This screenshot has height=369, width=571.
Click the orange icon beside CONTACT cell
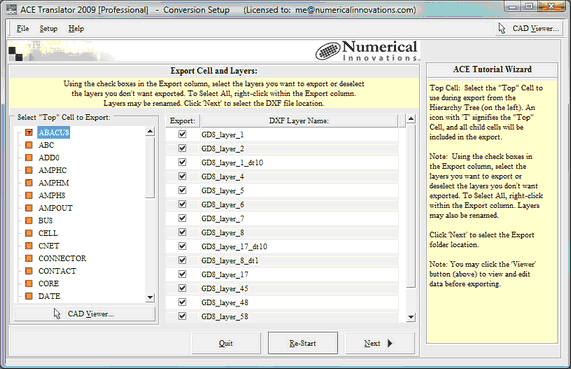29,271
